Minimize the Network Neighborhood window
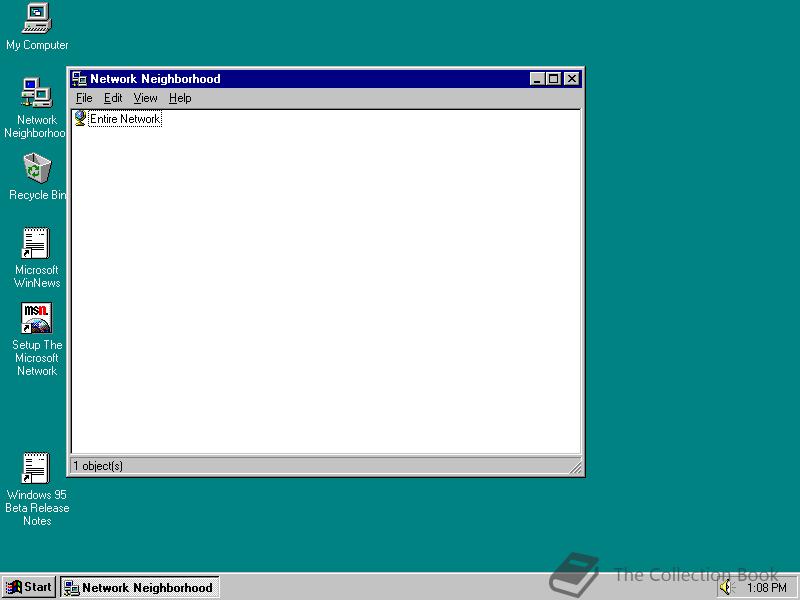Viewport: 800px width, 600px height. coord(537,79)
